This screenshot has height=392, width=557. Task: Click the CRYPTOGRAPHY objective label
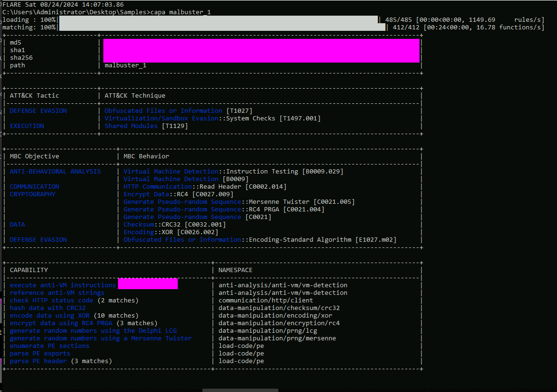click(x=33, y=194)
